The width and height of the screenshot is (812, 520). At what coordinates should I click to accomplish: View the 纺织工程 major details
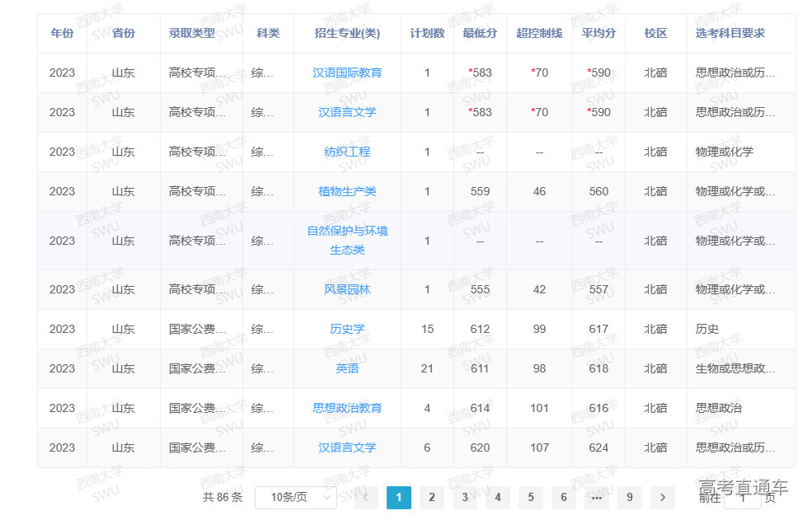(x=347, y=152)
